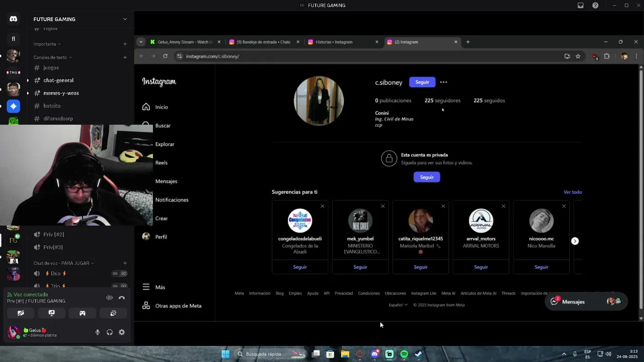Click the Instagram logo
This screenshot has height=362, width=644.
[x=159, y=81]
